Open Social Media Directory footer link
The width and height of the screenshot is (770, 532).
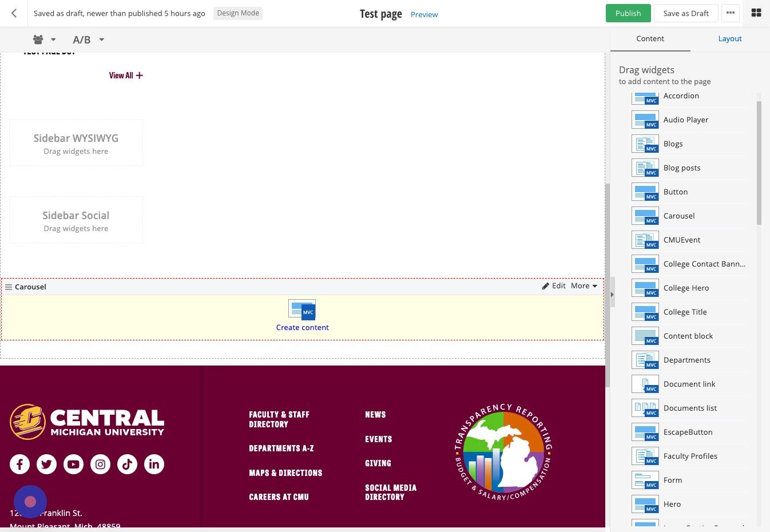coord(391,493)
